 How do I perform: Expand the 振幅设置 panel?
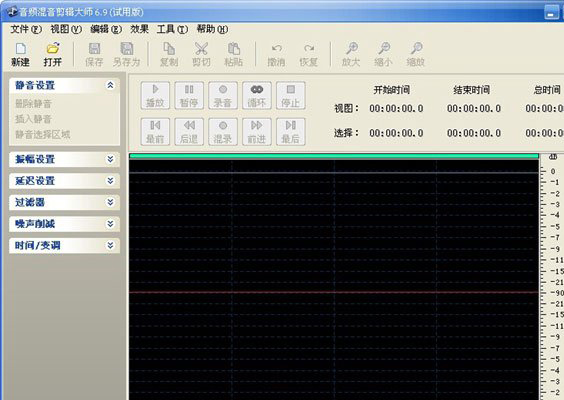pos(64,159)
